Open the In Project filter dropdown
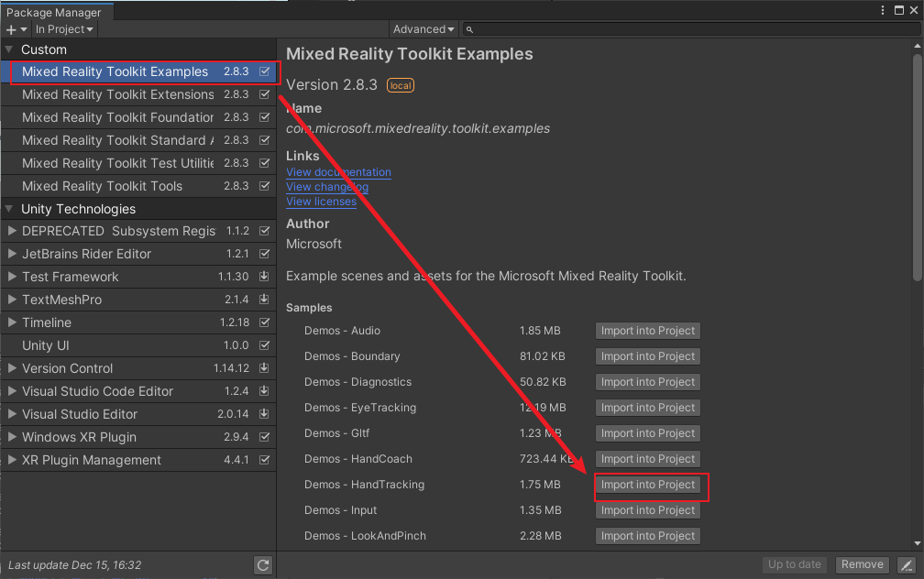924x579 pixels. (x=63, y=29)
